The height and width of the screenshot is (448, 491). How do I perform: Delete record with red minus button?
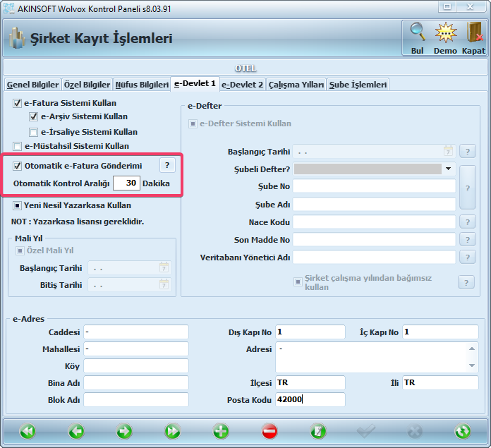(x=269, y=432)
